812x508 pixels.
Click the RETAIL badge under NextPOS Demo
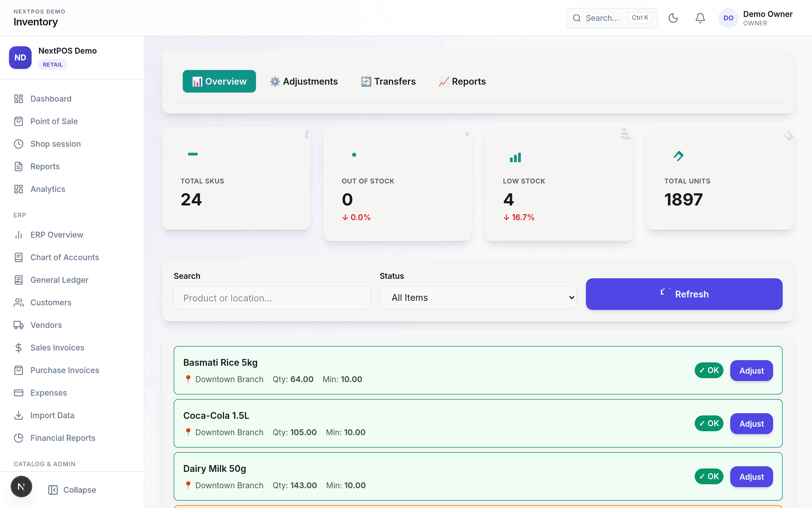pyautogui.click(x=53, y=65)
